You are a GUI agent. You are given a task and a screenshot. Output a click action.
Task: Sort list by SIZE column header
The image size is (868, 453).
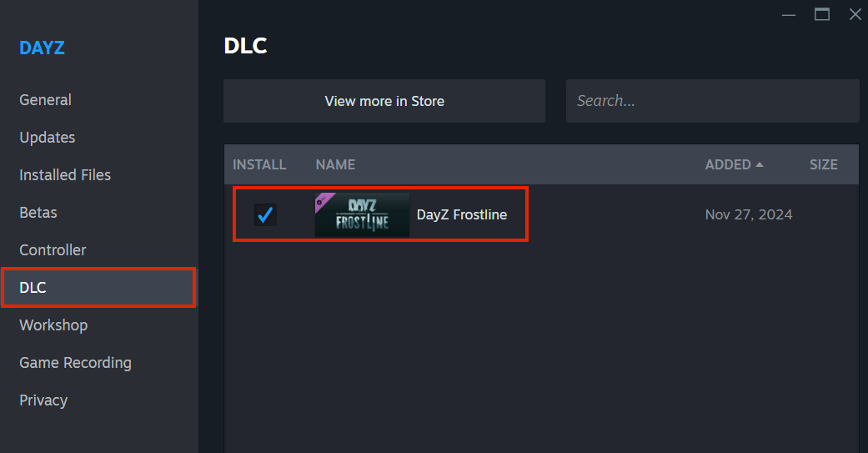pos(823,164)
